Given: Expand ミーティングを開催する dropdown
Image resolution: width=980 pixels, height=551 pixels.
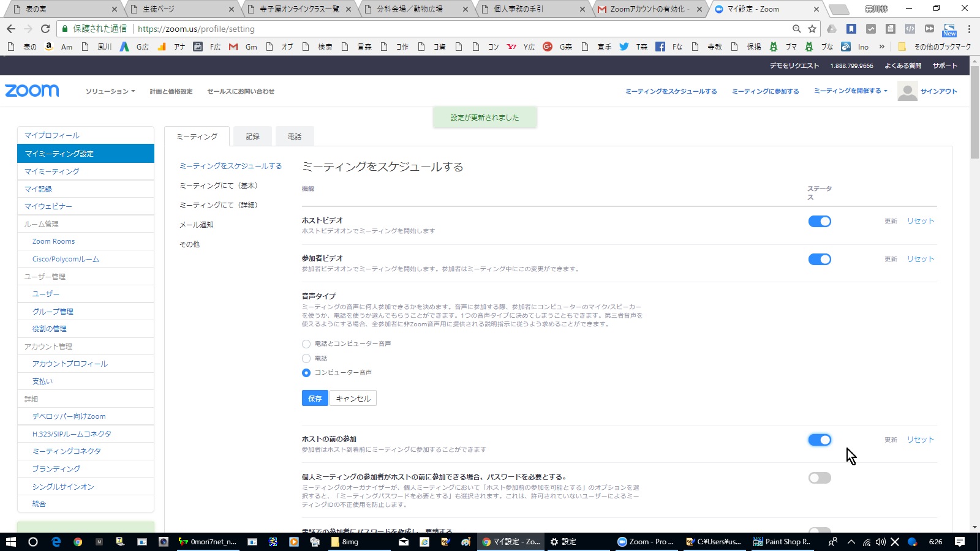Looking at the screenshot, I should coord(850,91).
